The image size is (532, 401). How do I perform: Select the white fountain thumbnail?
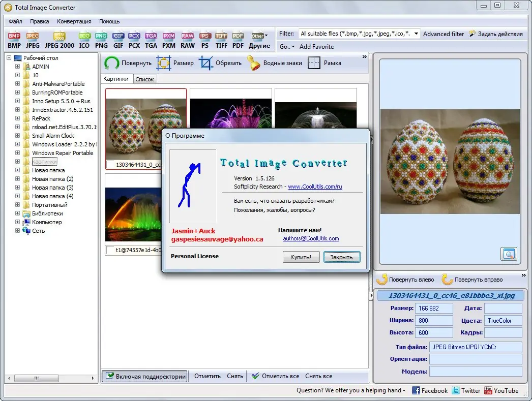coord(315,108)
